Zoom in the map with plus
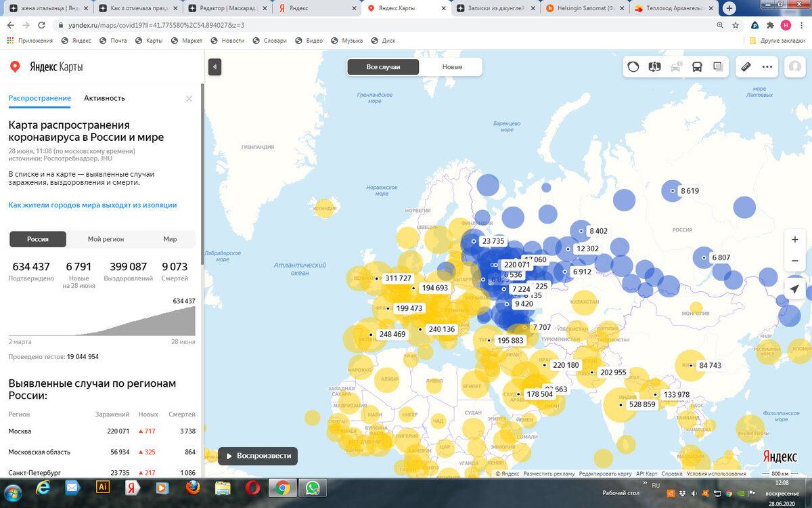The height and width of the screenshot is (508, 812). pos(794,240)
